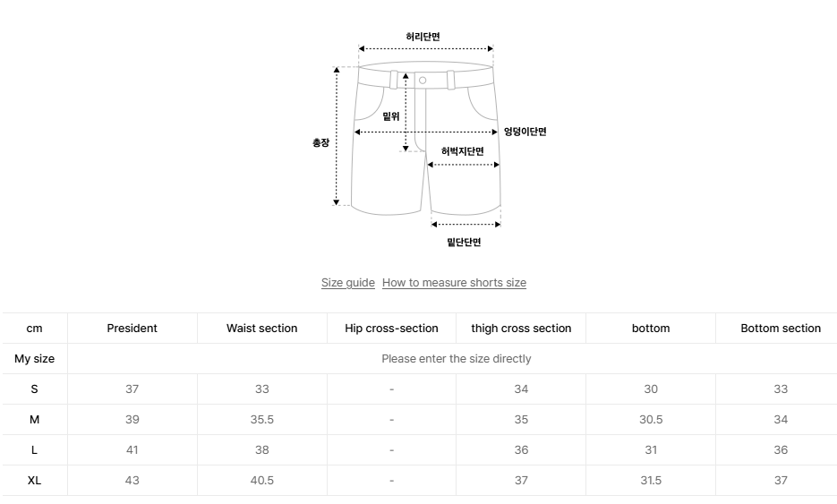The height and width of the screenshot is (504, 837).
Task: Select the Bottom section column header
Action: (x=781, y=329)
